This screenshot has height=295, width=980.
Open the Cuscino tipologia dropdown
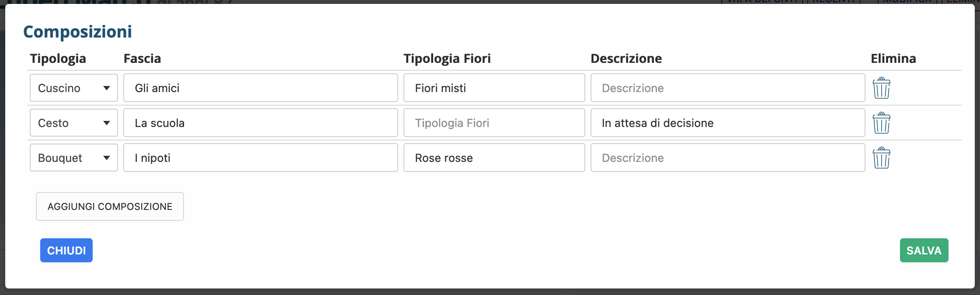[x=74, y=88]
